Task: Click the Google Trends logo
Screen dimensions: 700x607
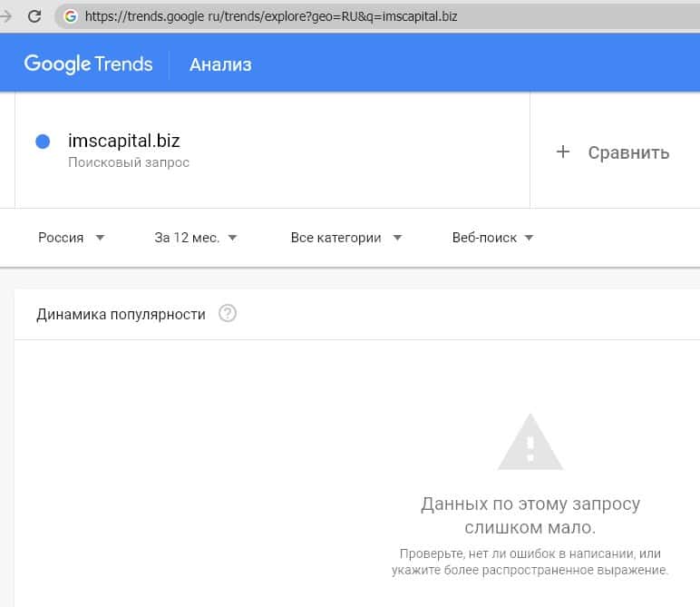Action: pos(88,64)
